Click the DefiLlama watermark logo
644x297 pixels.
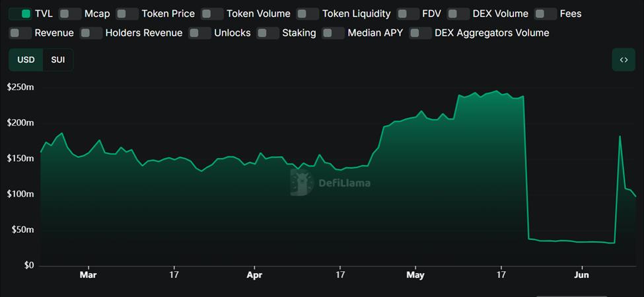tap(330, 183)
